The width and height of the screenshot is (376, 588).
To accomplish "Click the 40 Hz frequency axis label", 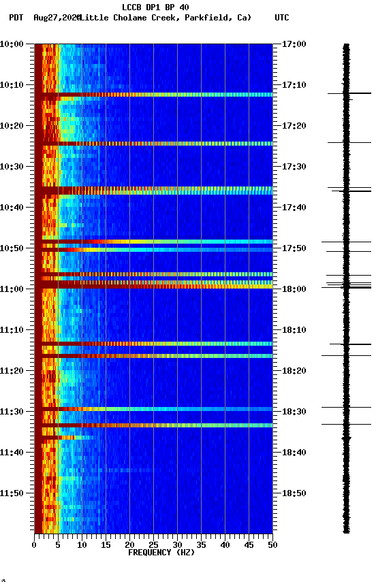I will pos(225,545).
